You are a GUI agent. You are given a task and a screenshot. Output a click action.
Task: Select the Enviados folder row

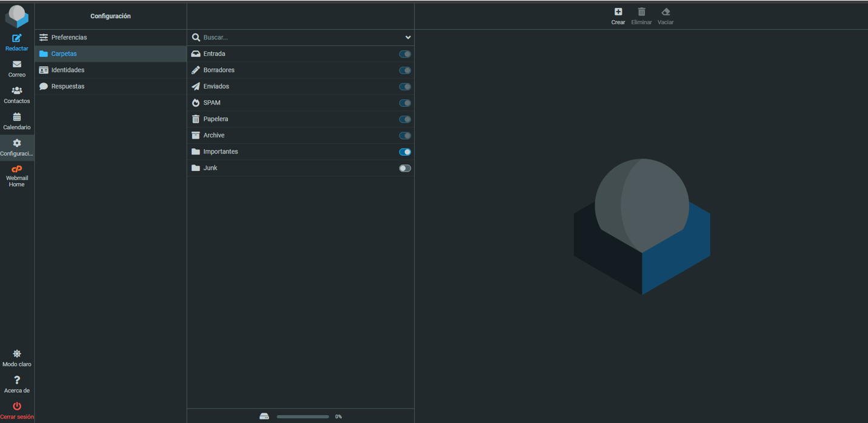(x=216, y=87)
